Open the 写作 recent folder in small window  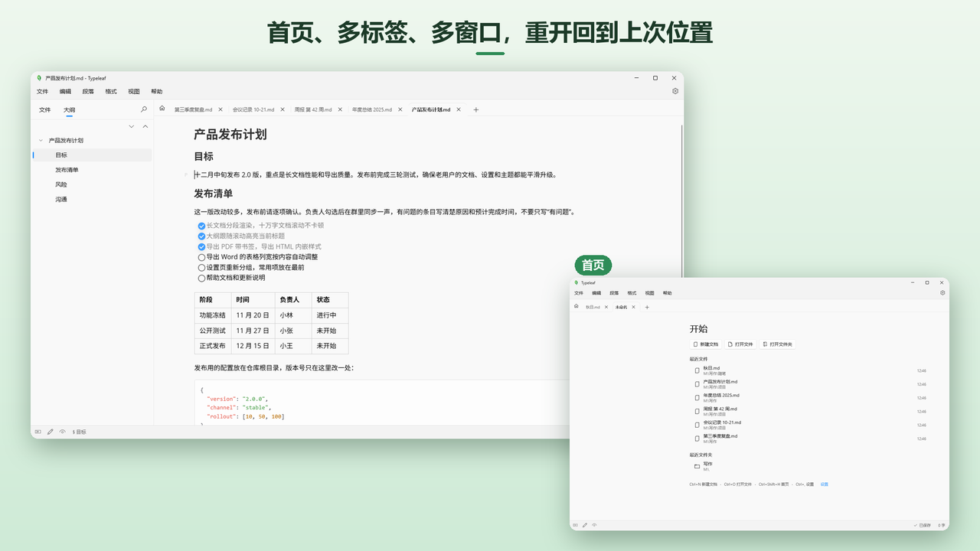pos(808,466)
